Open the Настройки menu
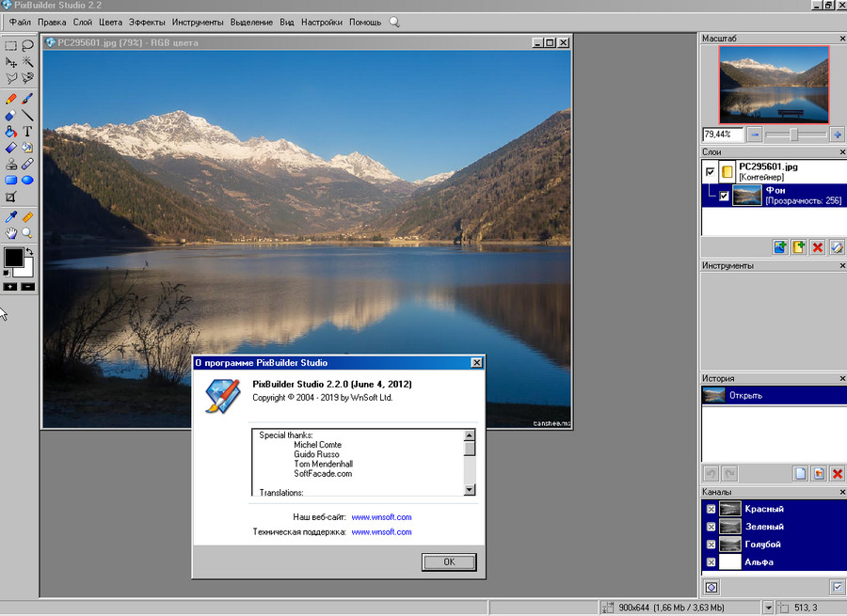Screen dimensions: 847x616 (x=322, y=23)
